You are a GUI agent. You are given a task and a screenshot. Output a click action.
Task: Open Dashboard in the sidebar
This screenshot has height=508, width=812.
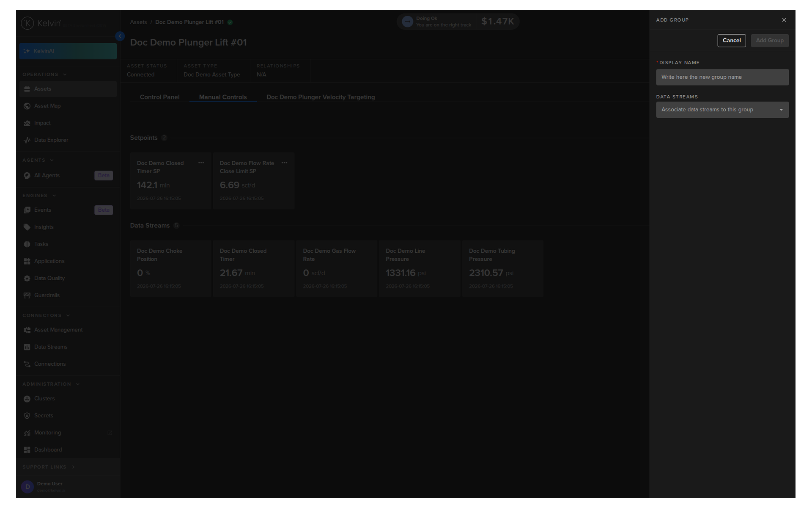(68, 450)
